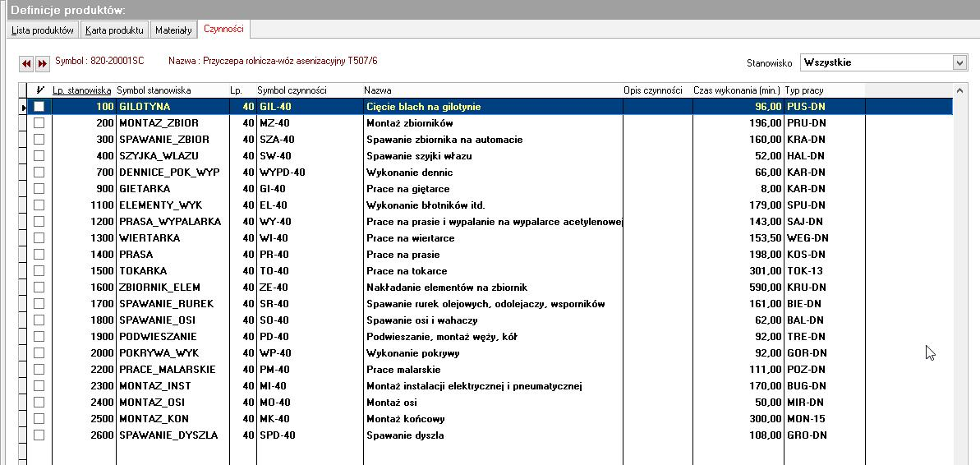This screenshot has height=465, width=980.
Task: Select the ZBIORNIK_ELEM station cell
Action: point(173,288)
